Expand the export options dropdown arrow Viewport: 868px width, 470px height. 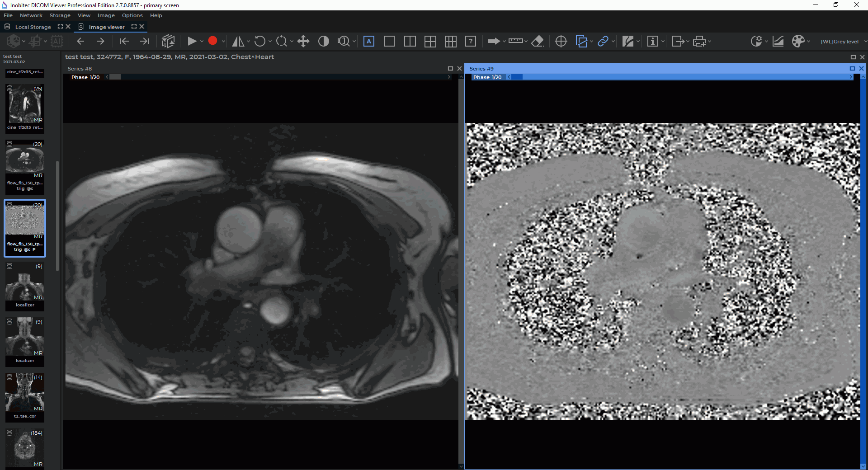(688, 41)
